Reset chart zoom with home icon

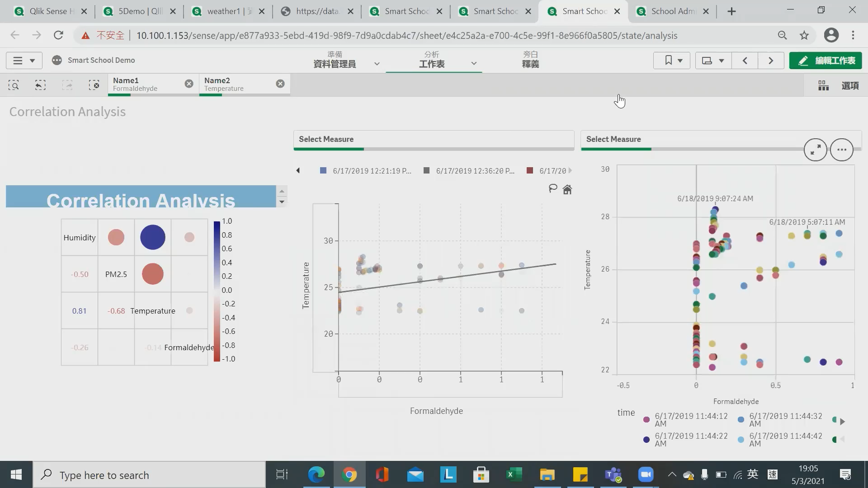(x=567, y=189)
